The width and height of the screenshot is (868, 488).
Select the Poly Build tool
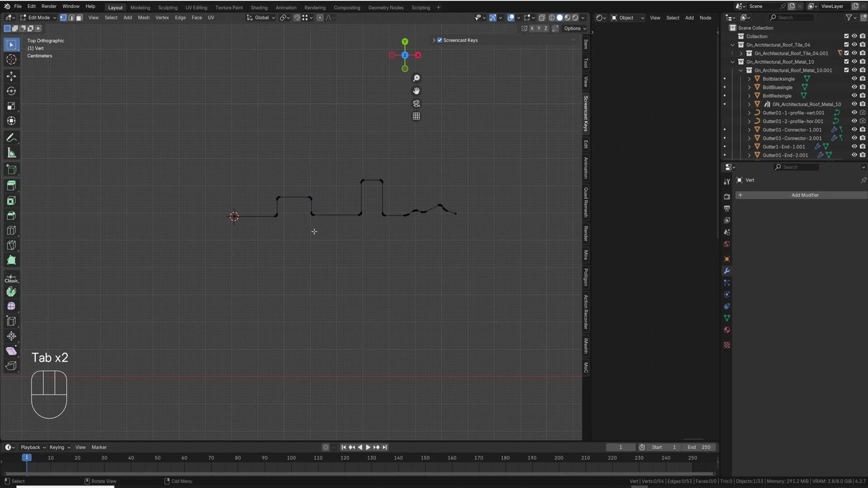click(x=11, y=260)
